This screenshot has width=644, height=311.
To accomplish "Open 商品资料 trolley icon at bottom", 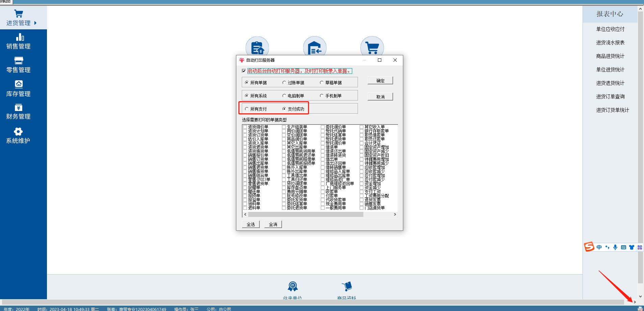I will click(x=347, y=286).
